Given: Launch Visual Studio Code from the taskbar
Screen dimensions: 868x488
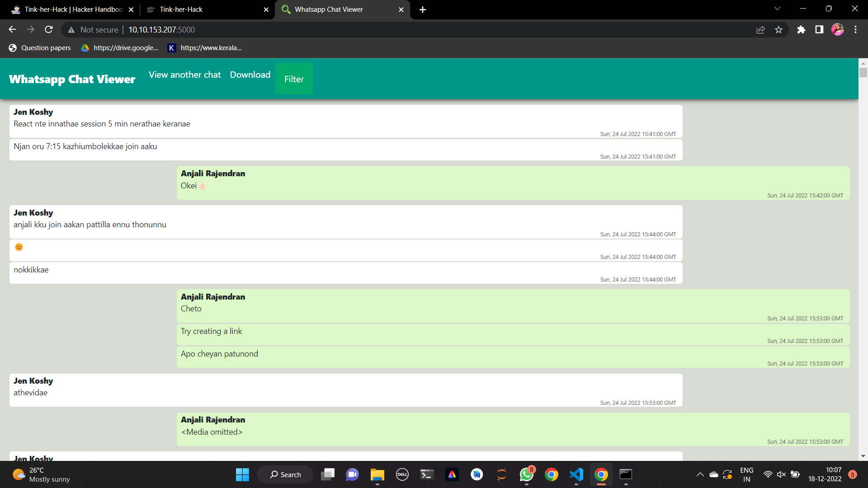Looking at the screenshot, I should point(576,475).
